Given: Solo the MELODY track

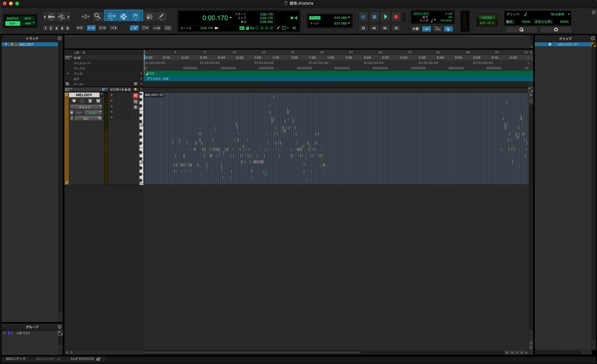Looking at the screenshot, I should coord(90,101).
